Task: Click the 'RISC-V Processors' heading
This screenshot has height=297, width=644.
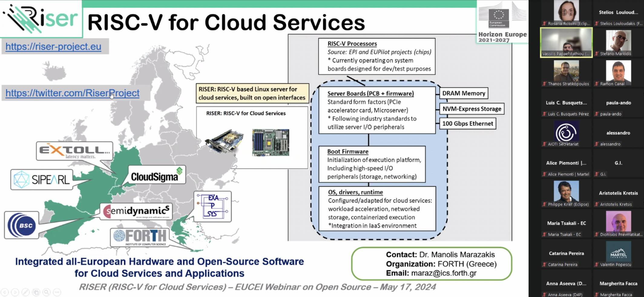Action: point(352,44)
